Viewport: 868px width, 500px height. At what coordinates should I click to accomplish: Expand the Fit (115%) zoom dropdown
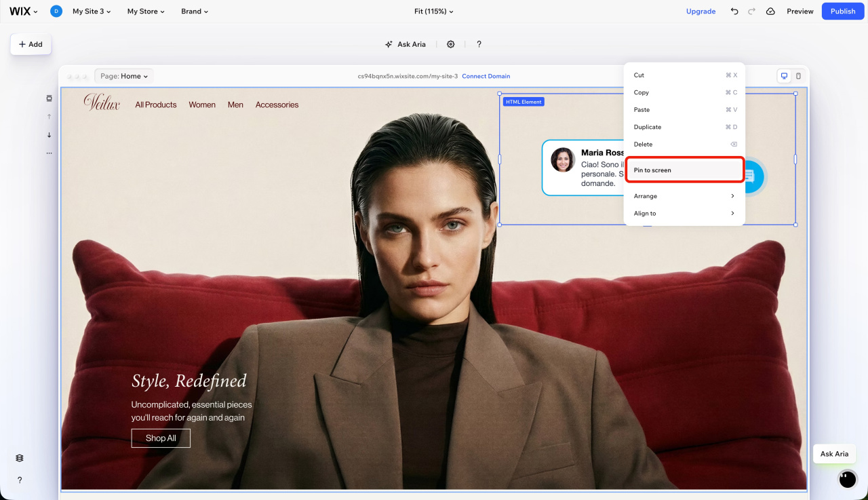click(x=434, y=12)
